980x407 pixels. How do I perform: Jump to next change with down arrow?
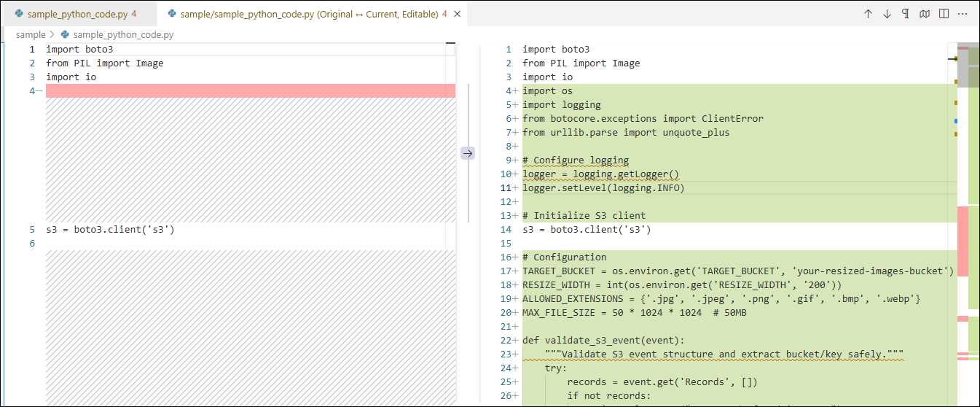click(x=887, y=14)
